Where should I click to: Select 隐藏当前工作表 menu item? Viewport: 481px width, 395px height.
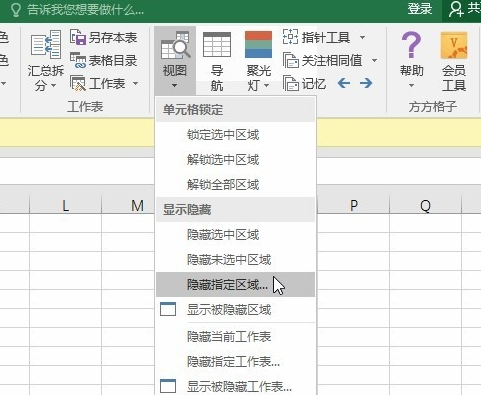coord(235,336)
